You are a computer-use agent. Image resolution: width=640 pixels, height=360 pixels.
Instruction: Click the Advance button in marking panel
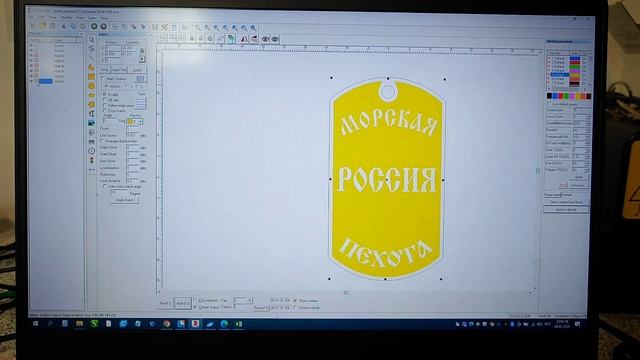point(578,185)
